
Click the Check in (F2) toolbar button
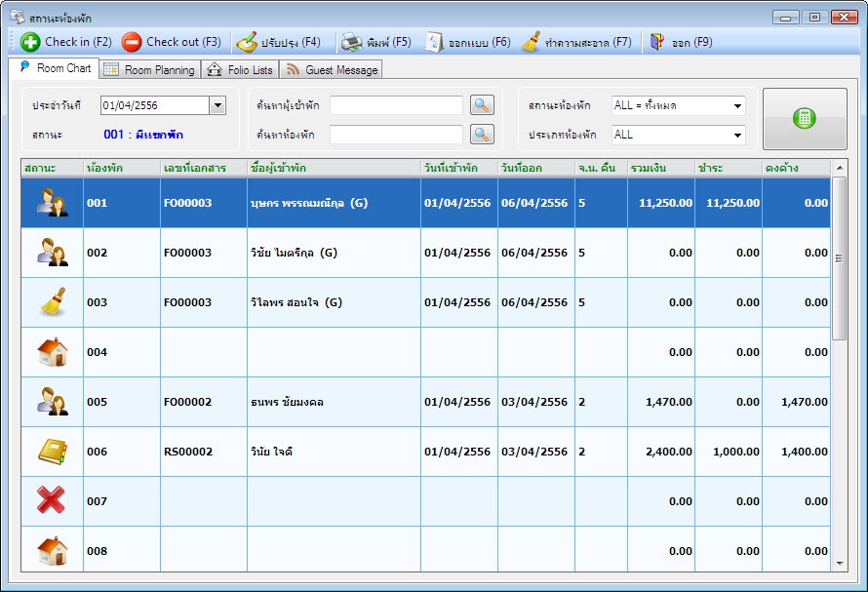point(66,42)
